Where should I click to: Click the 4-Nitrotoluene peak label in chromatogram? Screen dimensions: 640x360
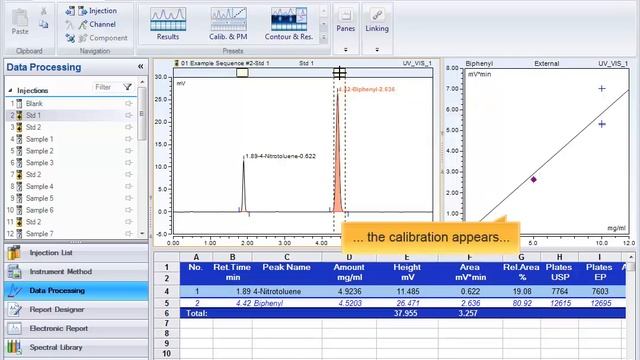click(280, 156)
